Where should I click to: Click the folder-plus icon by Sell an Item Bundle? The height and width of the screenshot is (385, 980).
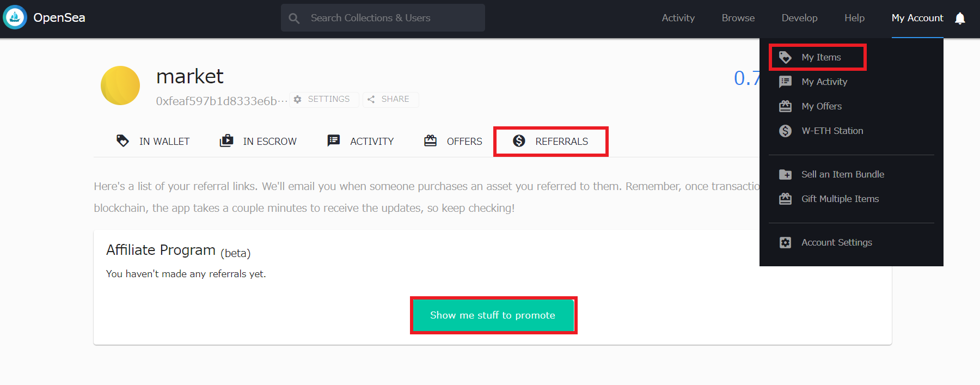(785, 174)
